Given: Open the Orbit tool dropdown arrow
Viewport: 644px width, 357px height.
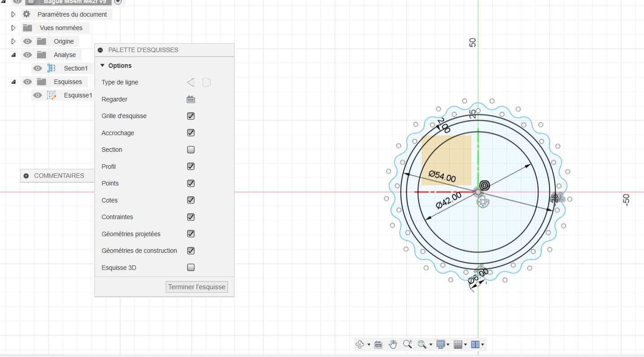Looking at the screenshot, I should tap(369, 345).
